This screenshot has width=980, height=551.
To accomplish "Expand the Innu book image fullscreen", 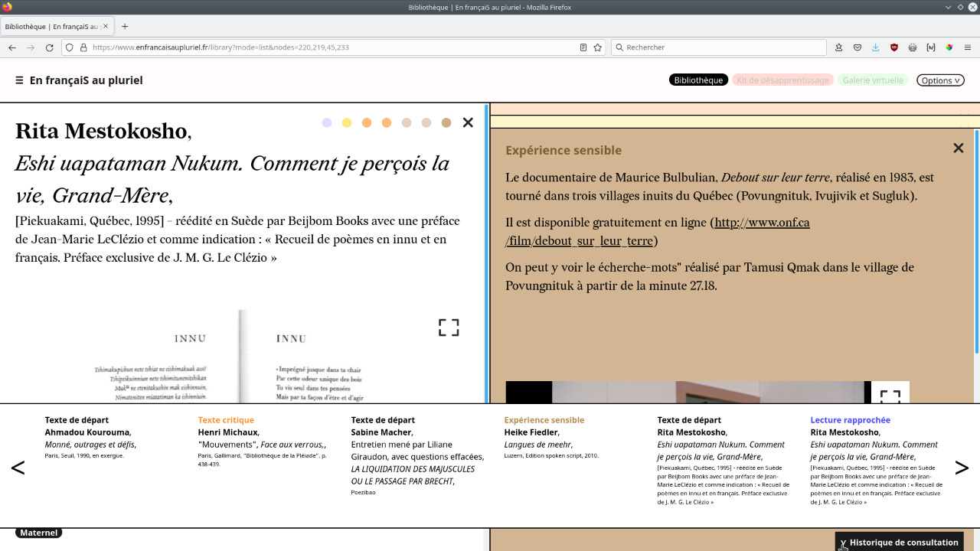I will 449,328.
